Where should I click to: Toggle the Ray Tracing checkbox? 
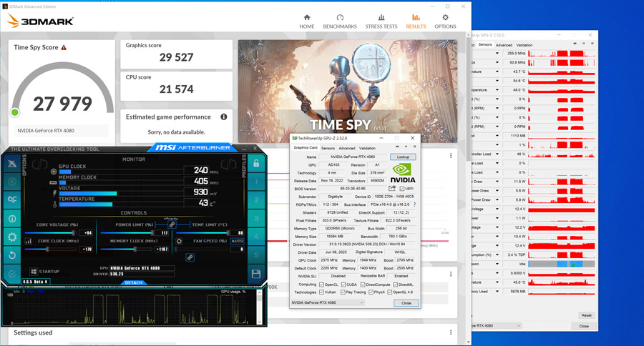tap(343, 292)
